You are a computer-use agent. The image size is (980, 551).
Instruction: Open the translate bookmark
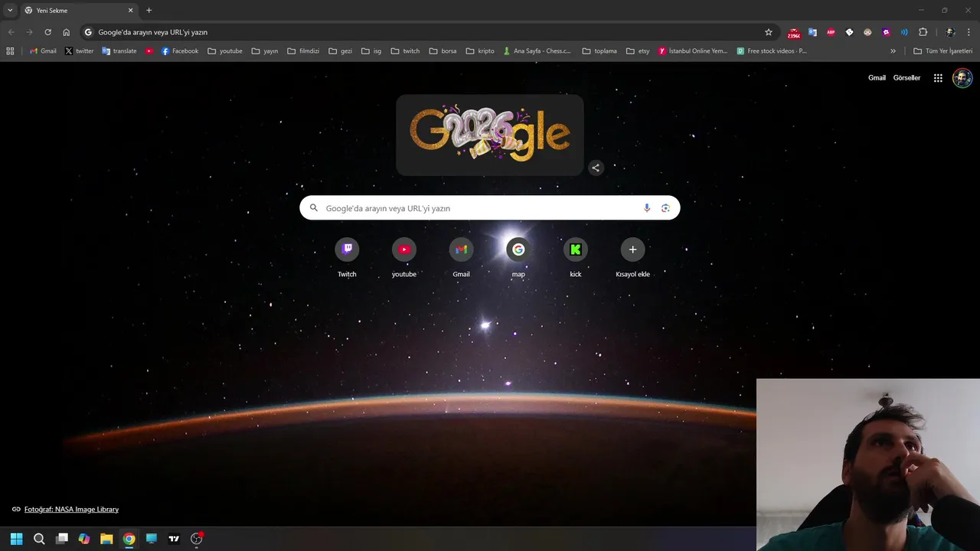tap(119, 51)
